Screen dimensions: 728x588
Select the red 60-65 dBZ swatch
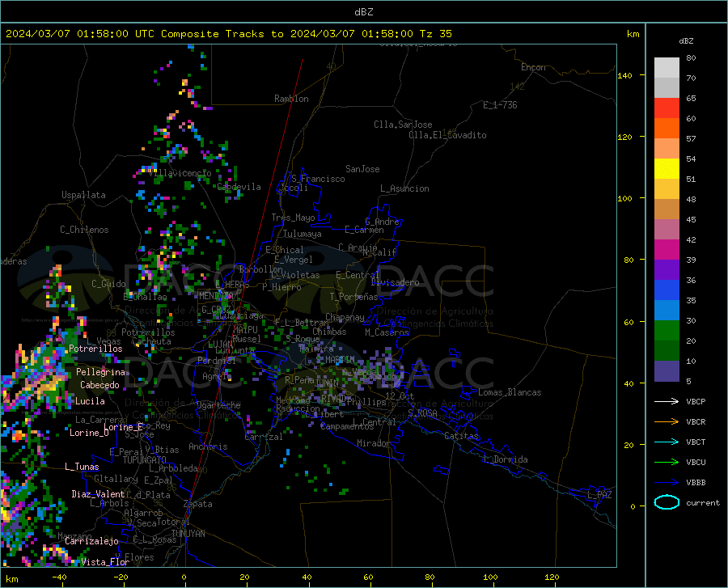(667, 108)
